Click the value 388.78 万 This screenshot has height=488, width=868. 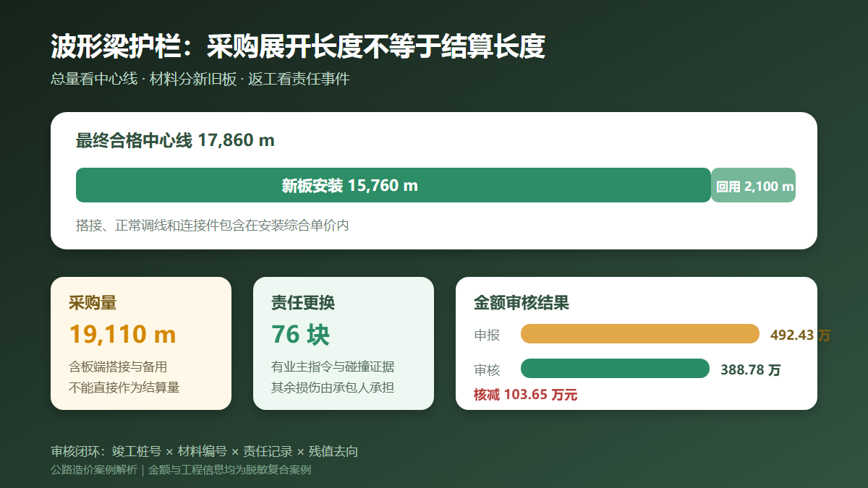pyautogui.click(x=751, y=370)
